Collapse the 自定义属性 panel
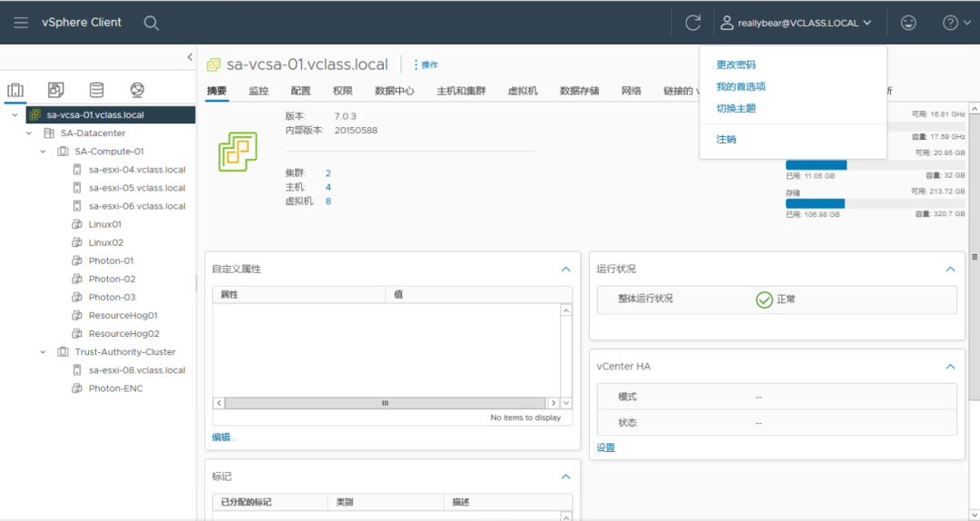Viewport: 980px width, 521px height. pyautogui.click(x=565, y=269)
